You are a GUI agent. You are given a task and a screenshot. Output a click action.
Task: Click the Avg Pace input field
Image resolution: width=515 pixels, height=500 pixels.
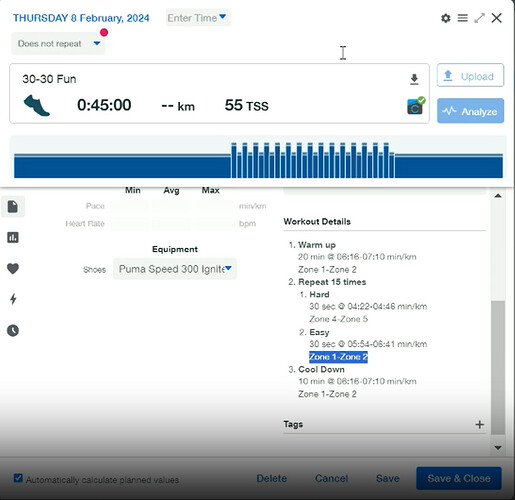click(x=171, y=206)
